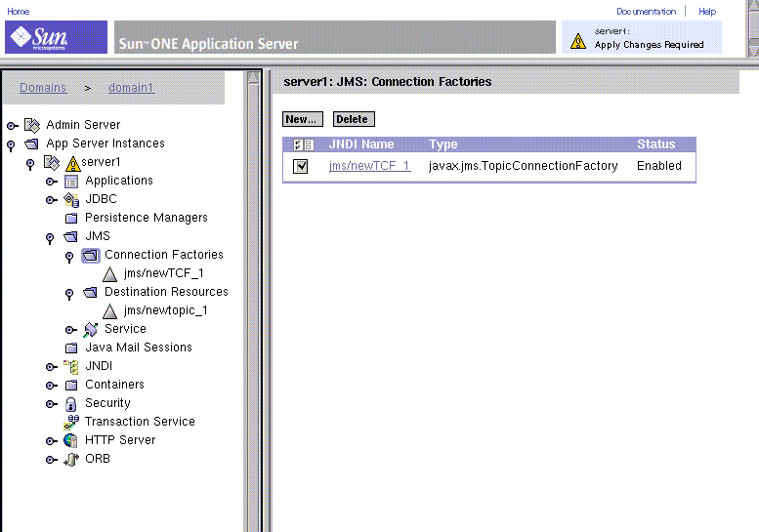This screenshot has width=759, height=532.
Task: Open the Documentation link
Action: coord(647,11)
